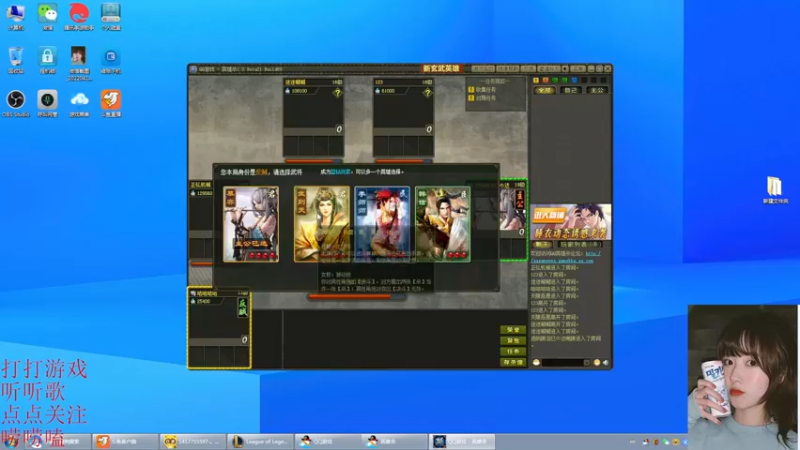Open the WeChat desktop icon
The image size is (800, 450).
pos(47,16)
